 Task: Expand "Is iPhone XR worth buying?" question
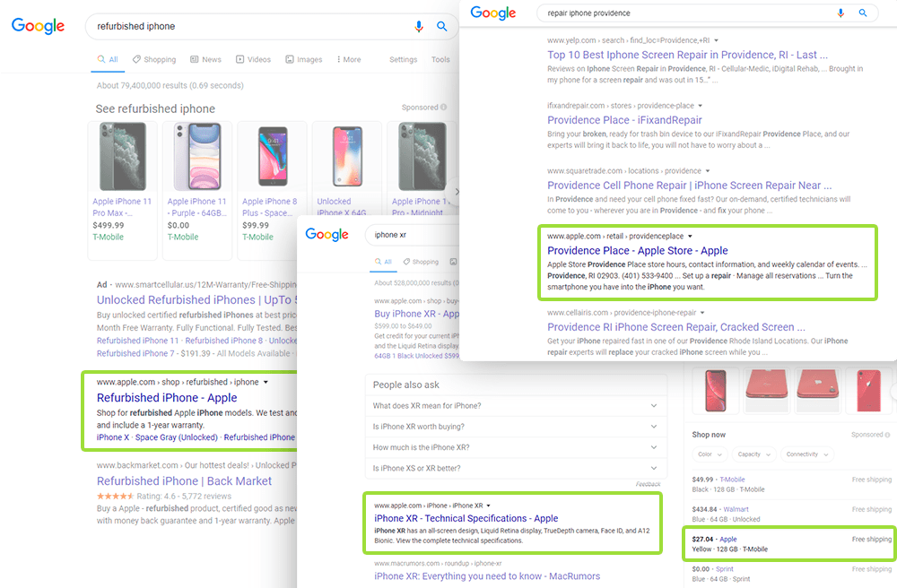pos(516,427)
